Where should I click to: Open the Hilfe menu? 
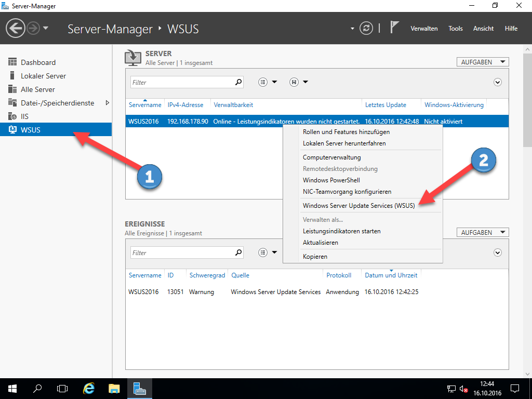(511, 29)
